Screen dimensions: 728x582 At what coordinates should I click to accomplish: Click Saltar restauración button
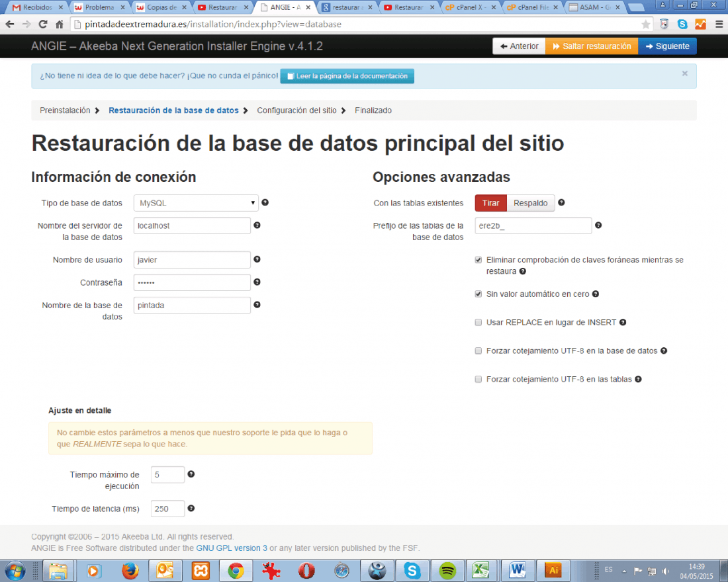[x=592, y=46]
